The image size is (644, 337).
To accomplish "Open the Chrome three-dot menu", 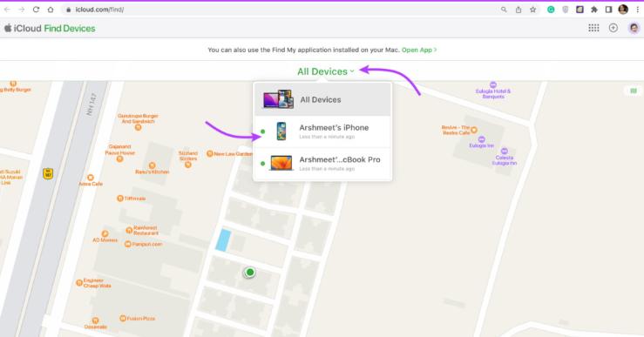I will pyautogui.click(x=638, y=10).
